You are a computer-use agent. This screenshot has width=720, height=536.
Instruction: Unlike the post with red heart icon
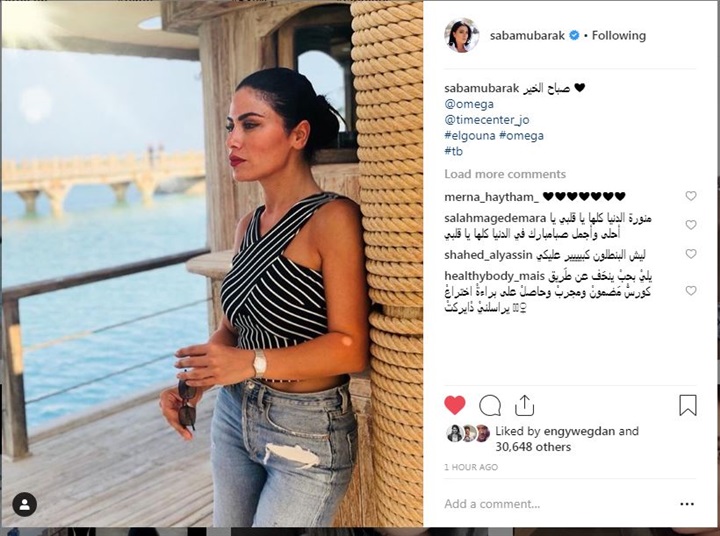pos(455,406)
